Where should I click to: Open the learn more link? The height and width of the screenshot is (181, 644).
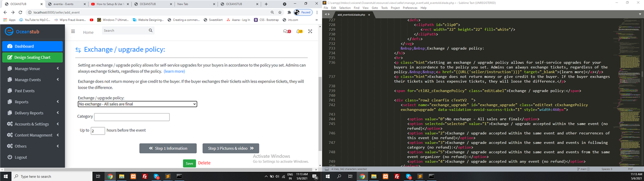174,71
